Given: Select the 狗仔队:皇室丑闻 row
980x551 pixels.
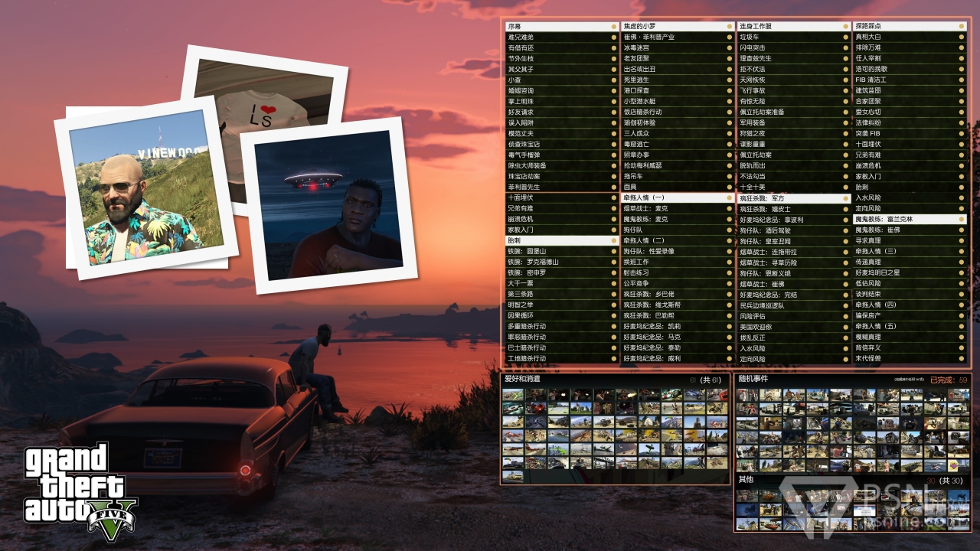Looking at the screenshot, I should coord(793,240).
